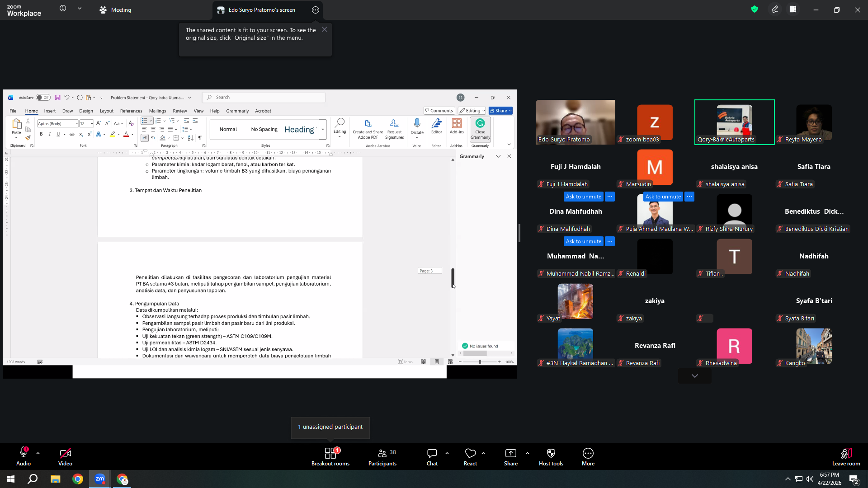The image size is (868, 488).
Task: Click the red font color button
Action: click(x=126, y=134)
